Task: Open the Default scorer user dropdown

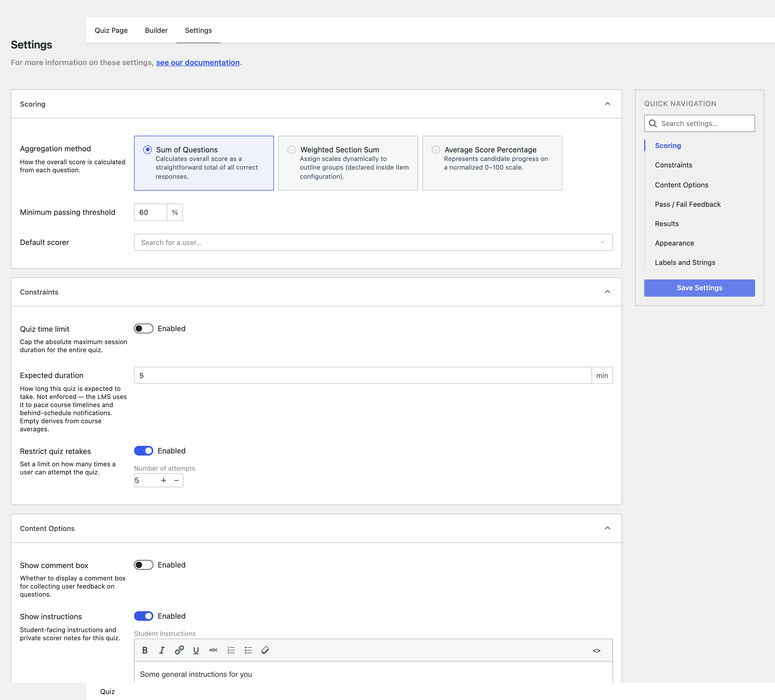Action: [x=373, y=242]
